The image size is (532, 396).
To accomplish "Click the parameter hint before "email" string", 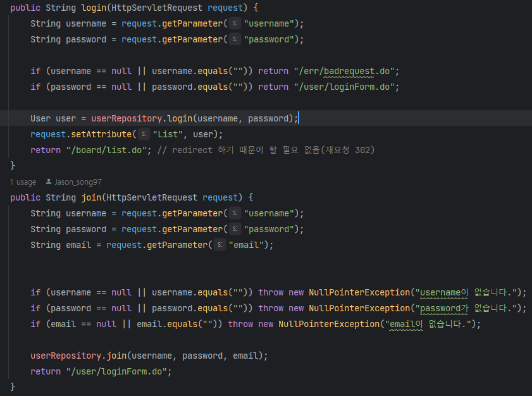I will tap(220, 245).
